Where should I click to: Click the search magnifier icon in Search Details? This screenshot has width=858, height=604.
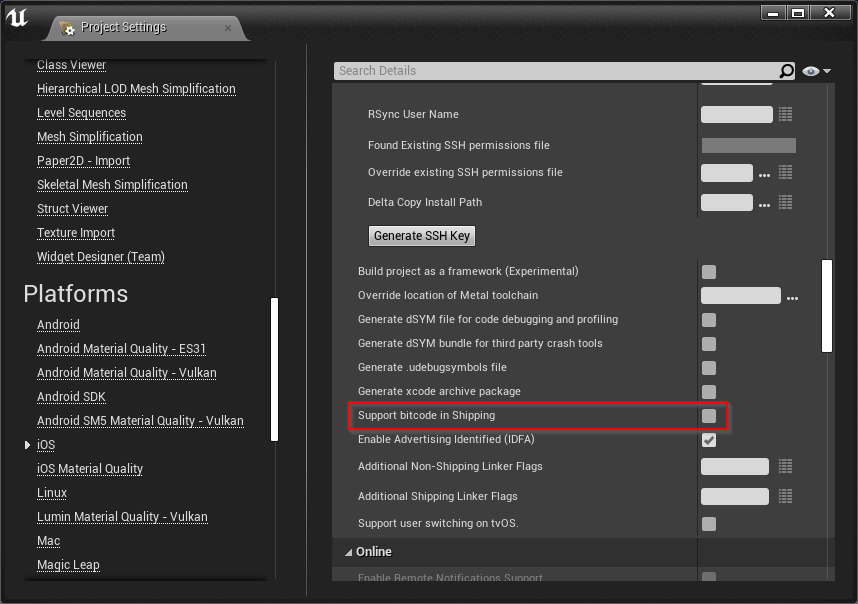pyautogui.click(x=786, y=71)
